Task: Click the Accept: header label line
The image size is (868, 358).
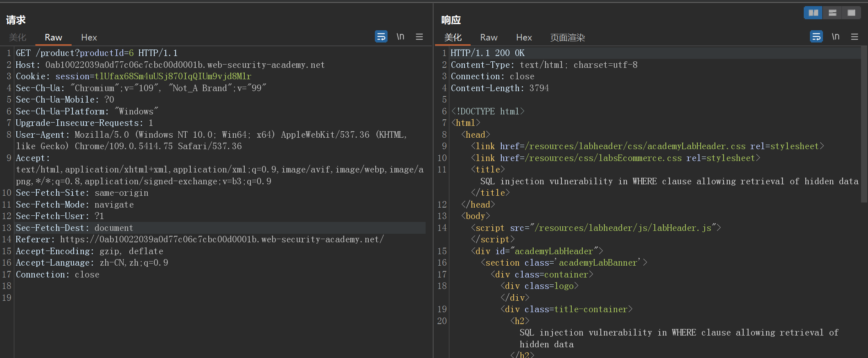Action: click(x=33, y=158)
